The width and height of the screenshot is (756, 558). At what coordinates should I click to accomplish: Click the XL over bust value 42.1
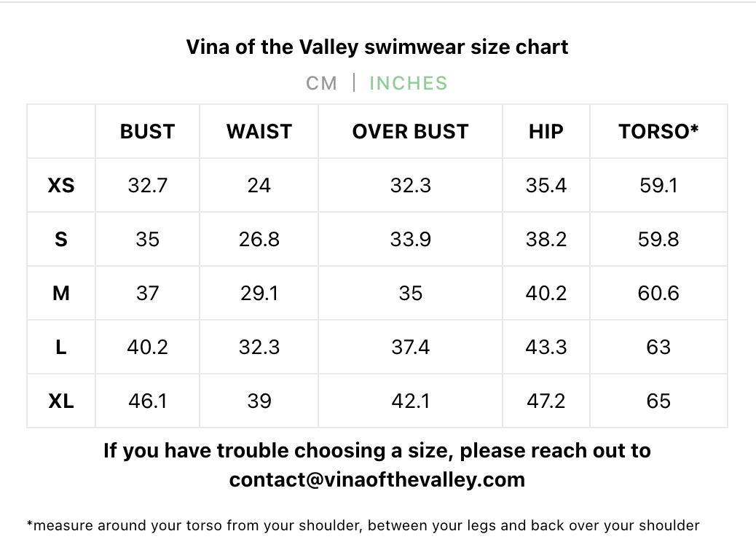pyautogui.click(x=410, y=401)
